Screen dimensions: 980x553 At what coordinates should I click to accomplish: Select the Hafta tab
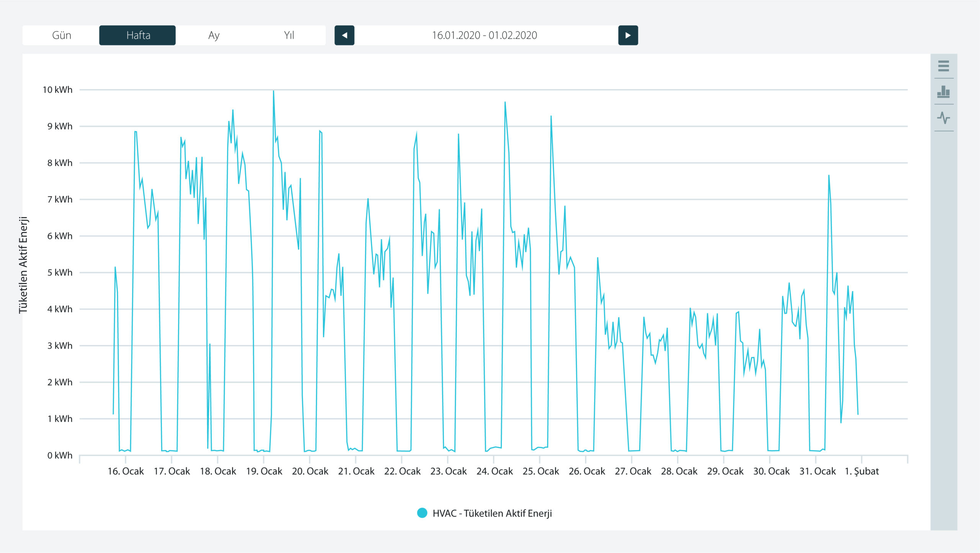pyautogui.click(x=137, y=35)
